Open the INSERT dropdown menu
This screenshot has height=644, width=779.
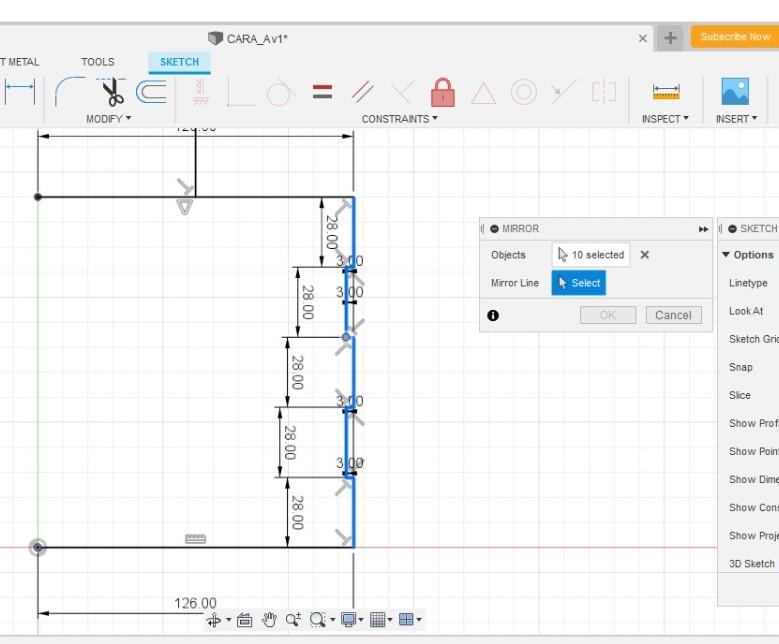736,119
